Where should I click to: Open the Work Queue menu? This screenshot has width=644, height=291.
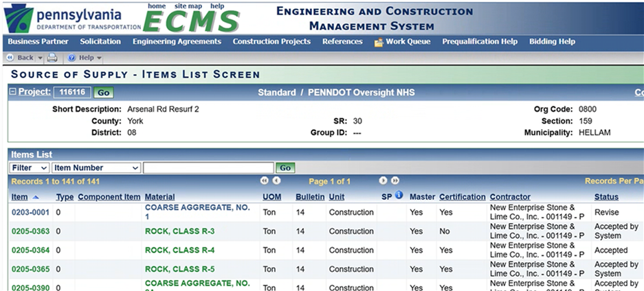point(408,41)
